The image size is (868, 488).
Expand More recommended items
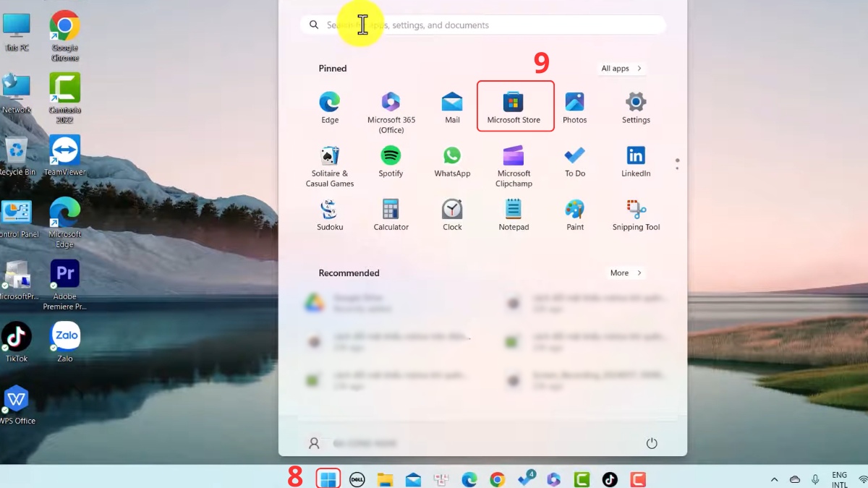(626, 273)
